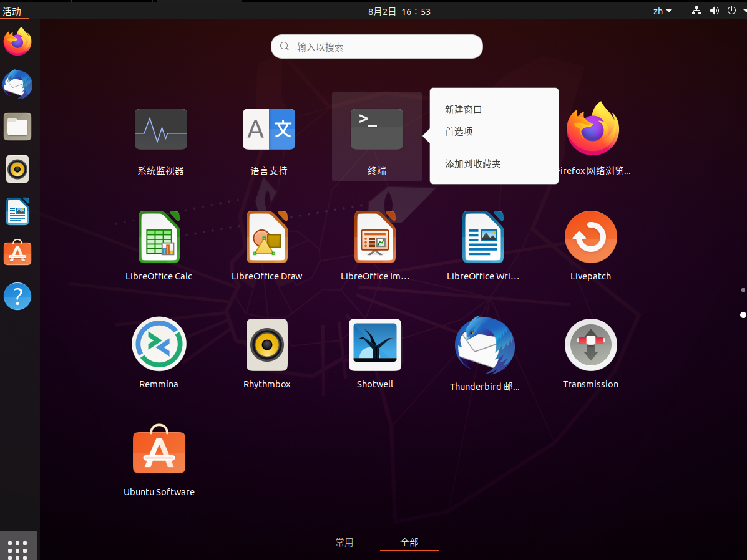
Task: Open LibreOffice Draw application
Action: point(267,237)
